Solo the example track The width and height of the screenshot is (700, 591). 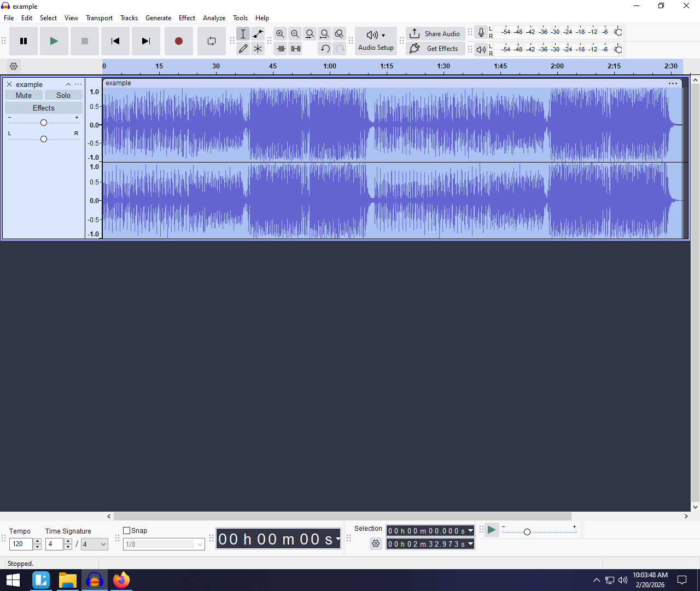click(x=63, y=95)
